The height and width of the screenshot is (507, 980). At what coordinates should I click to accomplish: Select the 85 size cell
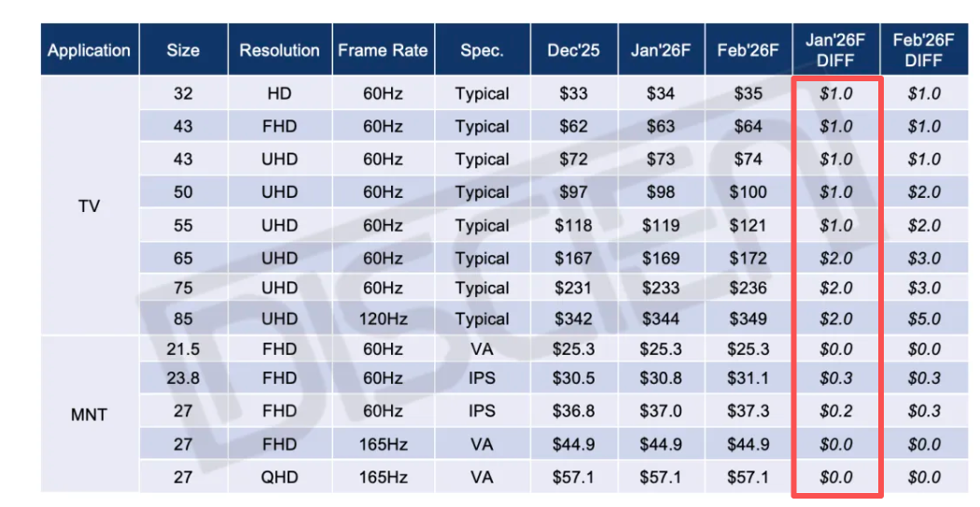click(x=183, y=319)
